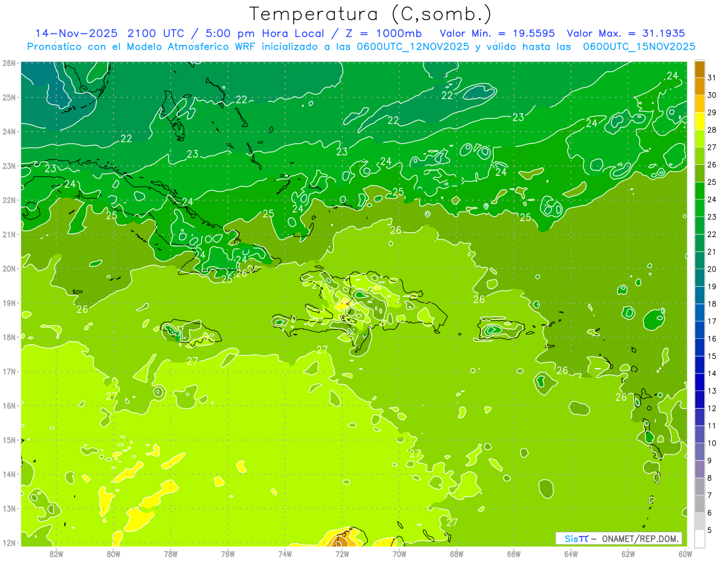The image size is (728, 562).
Task: Click the 64W longitude axis label
Action: (x=571, y=554)
